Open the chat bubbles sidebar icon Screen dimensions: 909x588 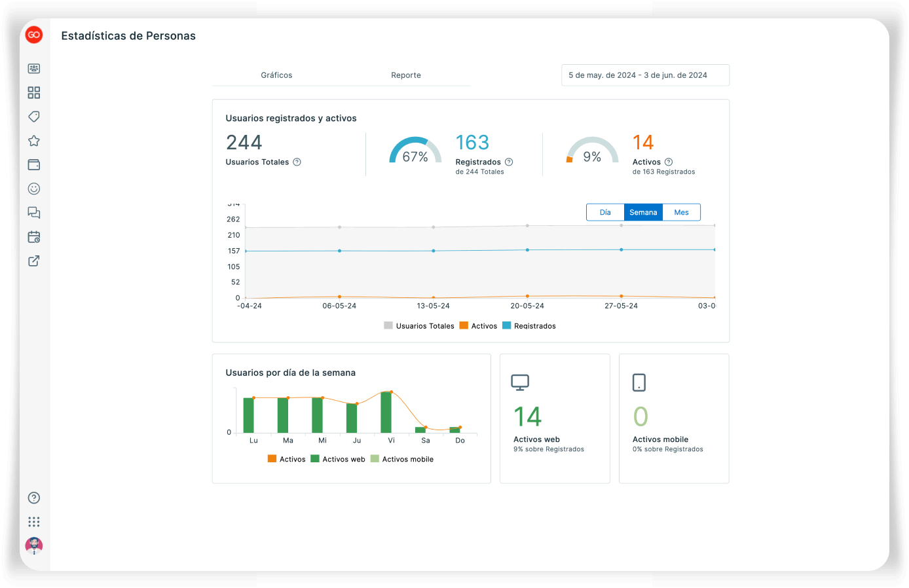(x=34, y=213)
